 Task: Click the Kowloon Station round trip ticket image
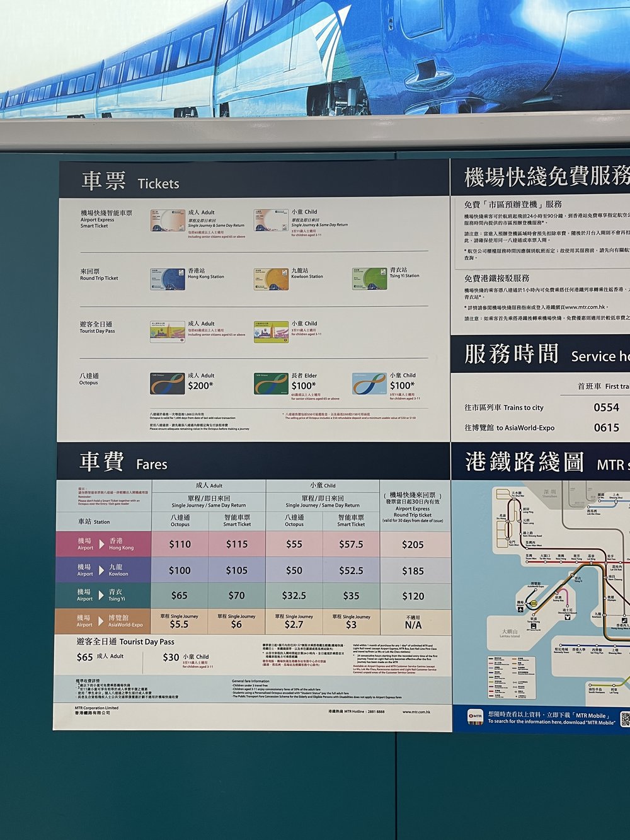(x=271, y=279)
